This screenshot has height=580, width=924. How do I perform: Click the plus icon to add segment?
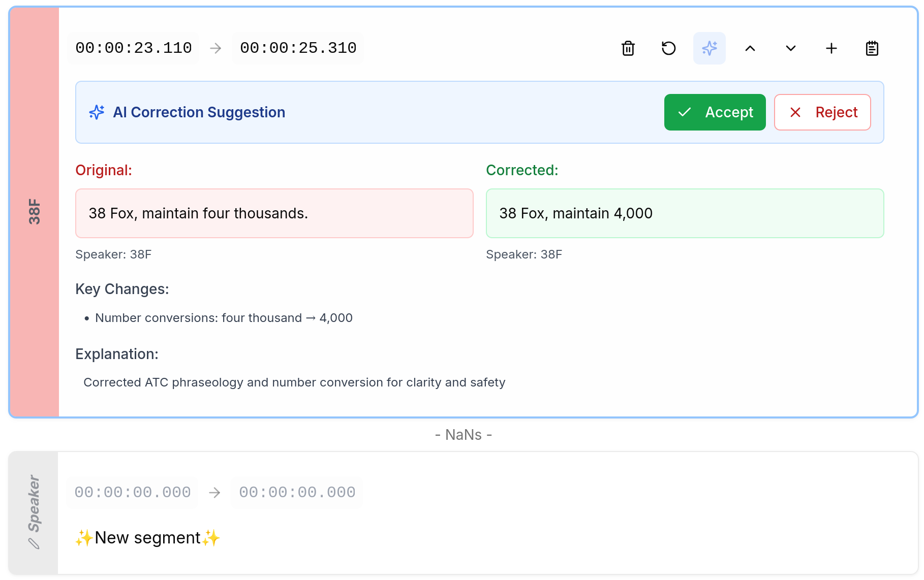point(831,48)
